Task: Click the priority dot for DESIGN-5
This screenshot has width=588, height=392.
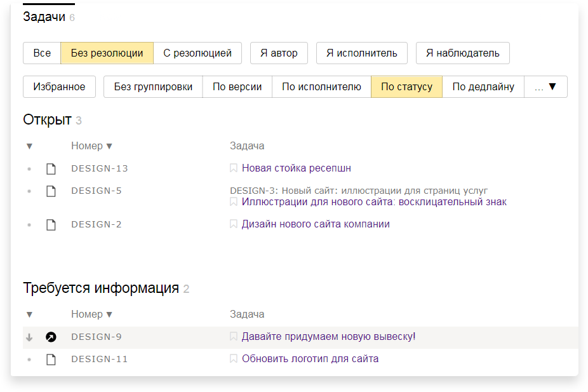Action: click(29, 191)
